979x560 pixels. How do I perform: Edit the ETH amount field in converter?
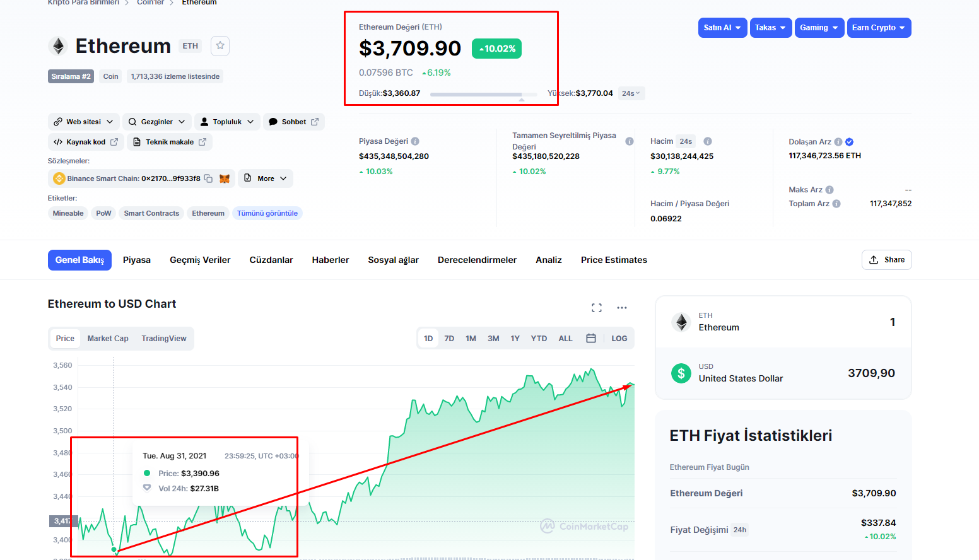892,322
